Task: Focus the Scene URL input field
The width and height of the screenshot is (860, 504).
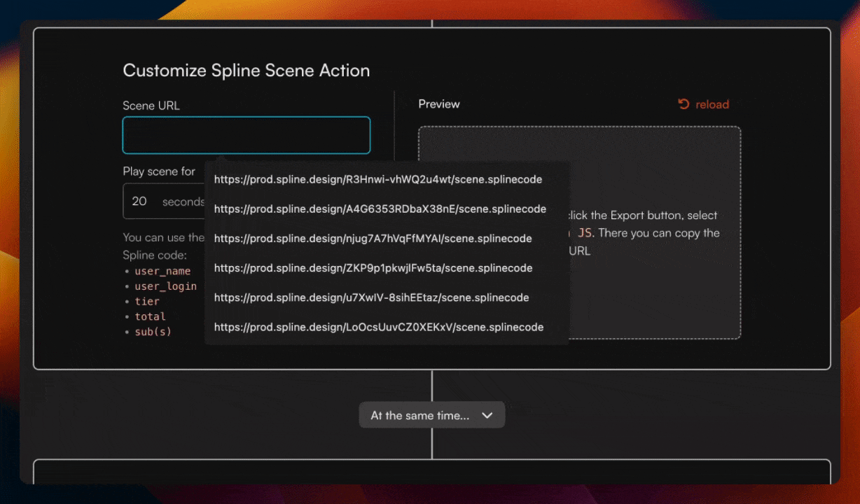Action: pyautogui.click(x=246, y=135)
